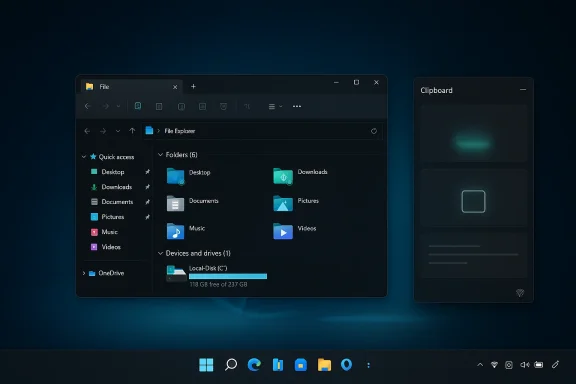Screen dimensions: 576x384
Task: Add a new tab with the plus
Action: [x=193, y=86]
